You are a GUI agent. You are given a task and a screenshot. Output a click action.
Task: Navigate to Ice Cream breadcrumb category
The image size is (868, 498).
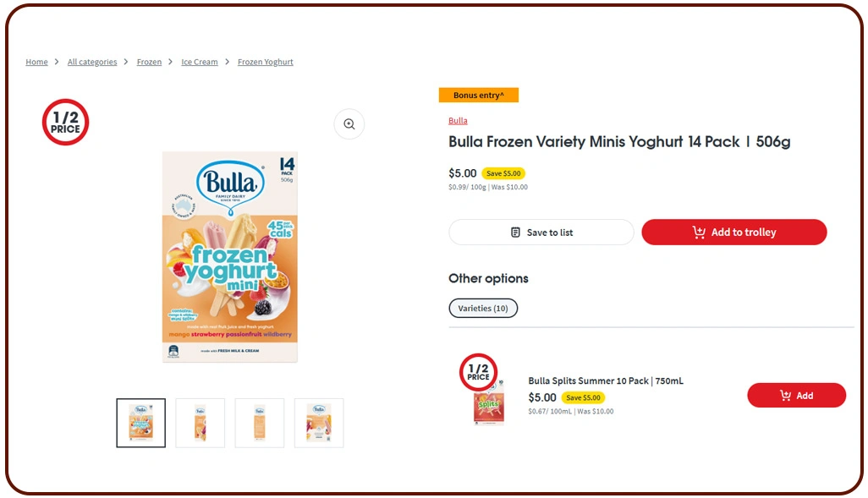click(x=200, y=62)
